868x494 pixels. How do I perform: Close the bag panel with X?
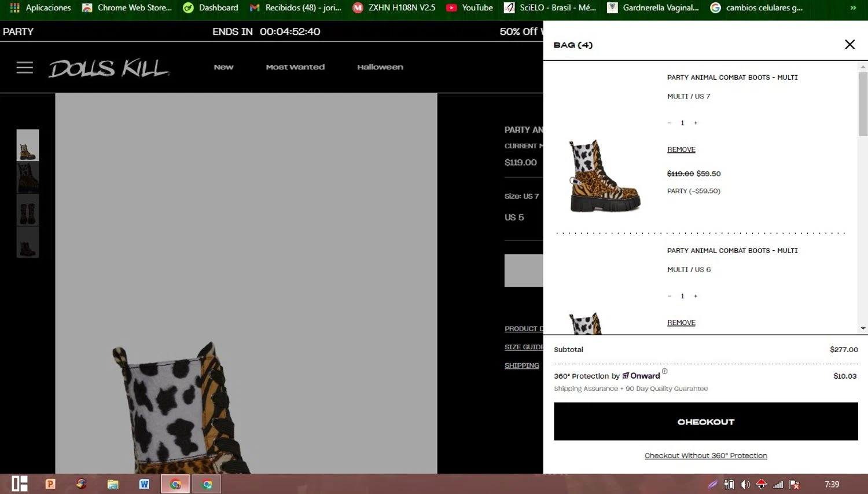[849, 45]
